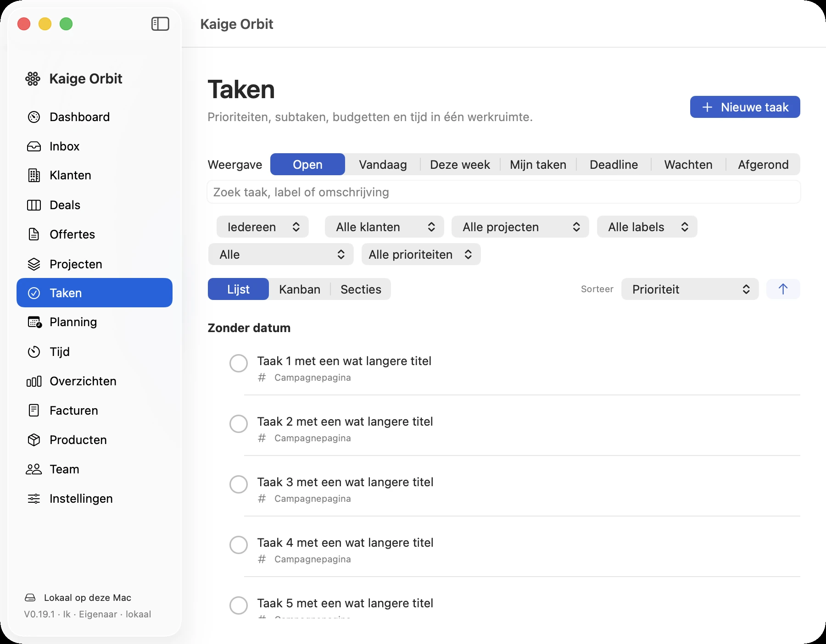This screenshot has width=826, height=644.
Task: Open Deals columns icon
Action: click(34, 205)
